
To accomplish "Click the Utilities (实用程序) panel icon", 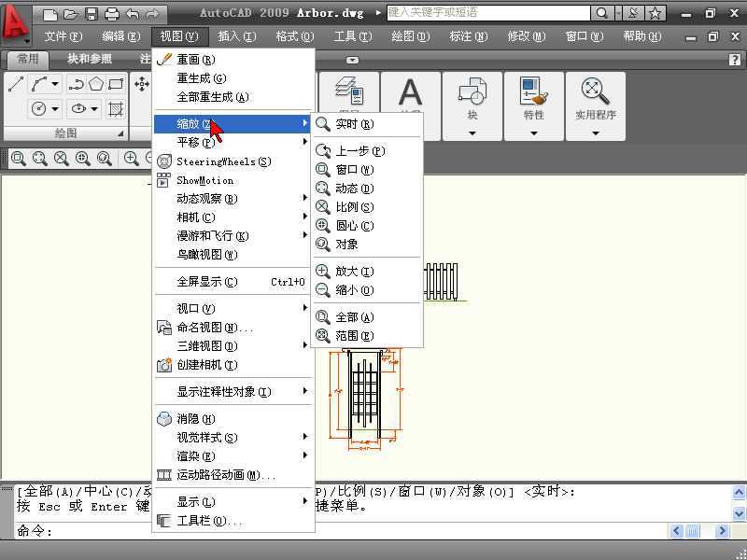I will (x=595, y=91).
